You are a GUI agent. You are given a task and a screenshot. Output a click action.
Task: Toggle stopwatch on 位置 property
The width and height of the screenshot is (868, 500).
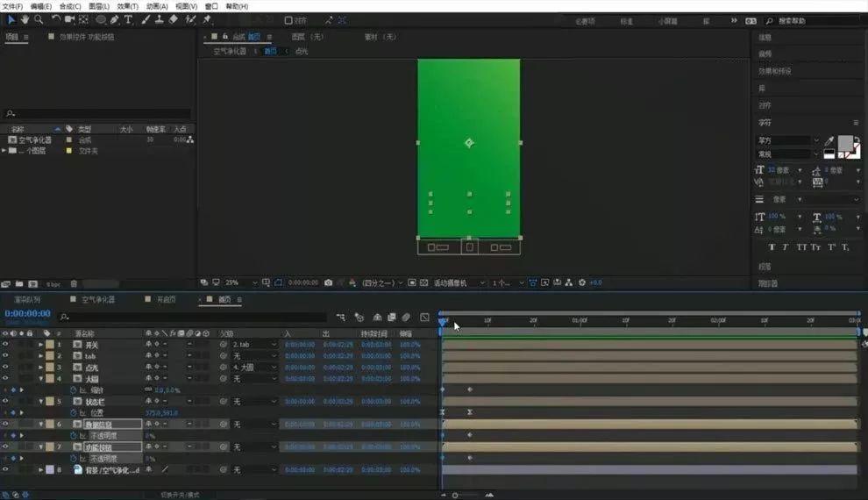tap(73, 413)
